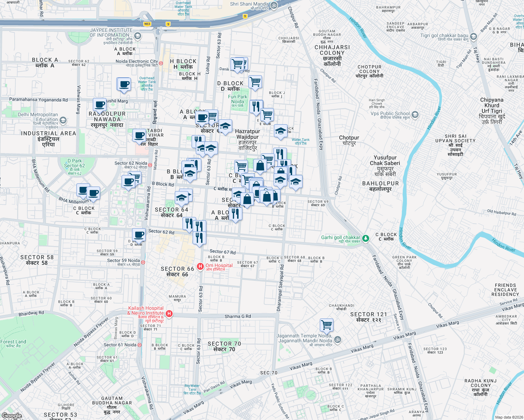Select the coffee cup marker near Sushil Marg
This screenshot has width=524, height=420.
click(x=100, y=105)
